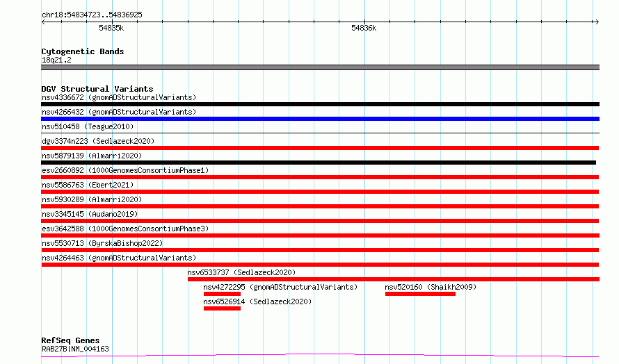Open esv3642588 1000GenomesConsortiumPhase3 label
This screenshot has width=619, height=364.
pyautogui.click(x=125, y=229)
